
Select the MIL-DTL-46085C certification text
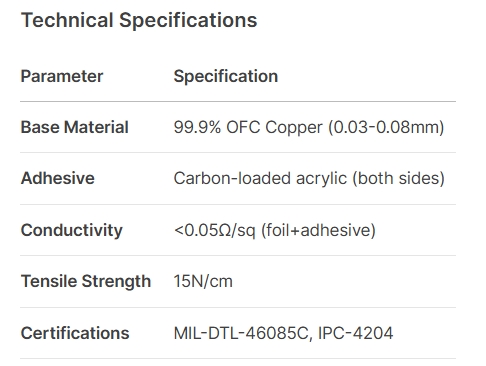click(x=243, y=334)
